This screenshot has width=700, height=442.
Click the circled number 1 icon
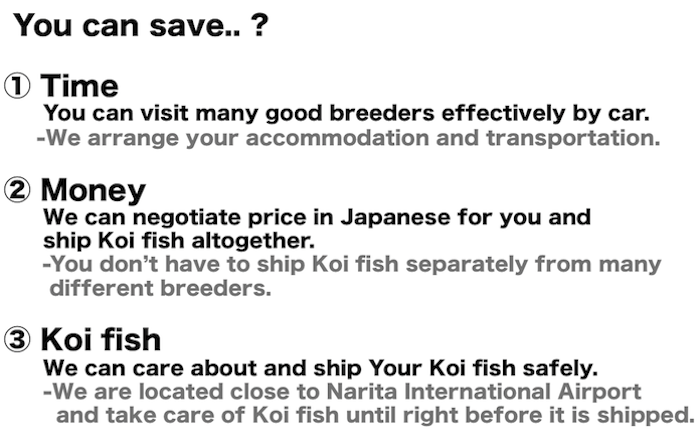(17, 86)
